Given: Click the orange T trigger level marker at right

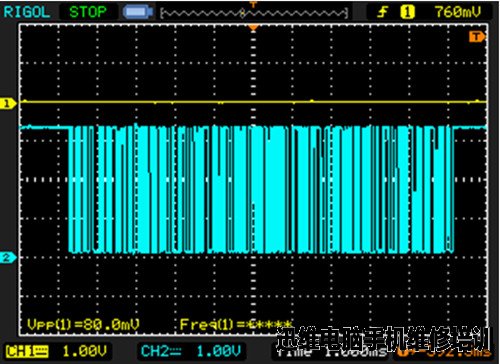Looking at the screenshot, I should tap(477, 37).
